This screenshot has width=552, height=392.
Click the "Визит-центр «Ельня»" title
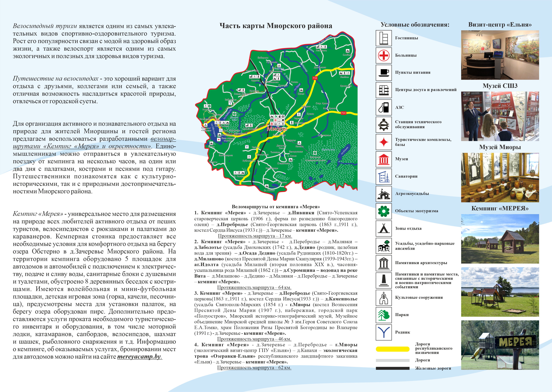coord(500,25)
